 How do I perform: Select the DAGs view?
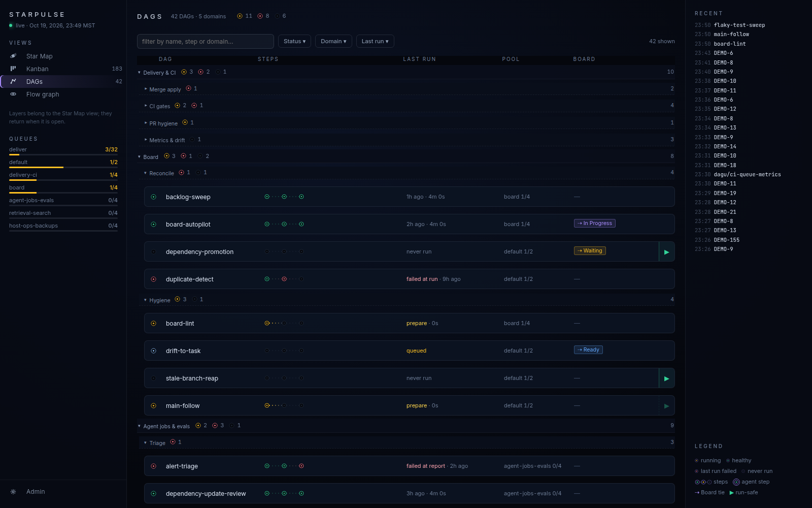coord(63,82)
